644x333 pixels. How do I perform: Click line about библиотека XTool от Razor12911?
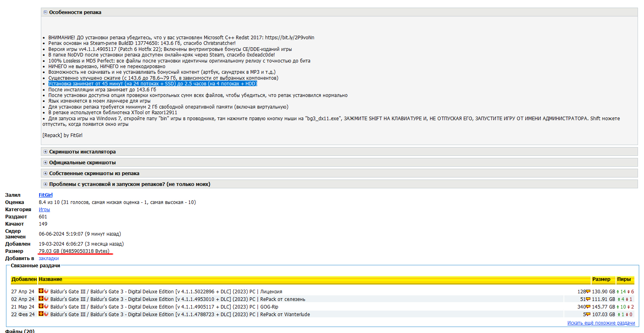coord(113,113)
